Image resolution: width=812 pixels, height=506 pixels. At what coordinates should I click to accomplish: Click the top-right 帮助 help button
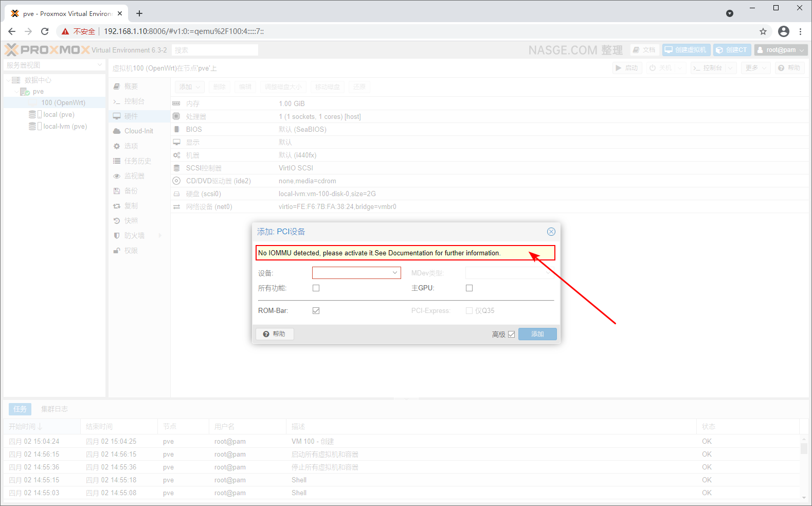[x=789, y=68]
